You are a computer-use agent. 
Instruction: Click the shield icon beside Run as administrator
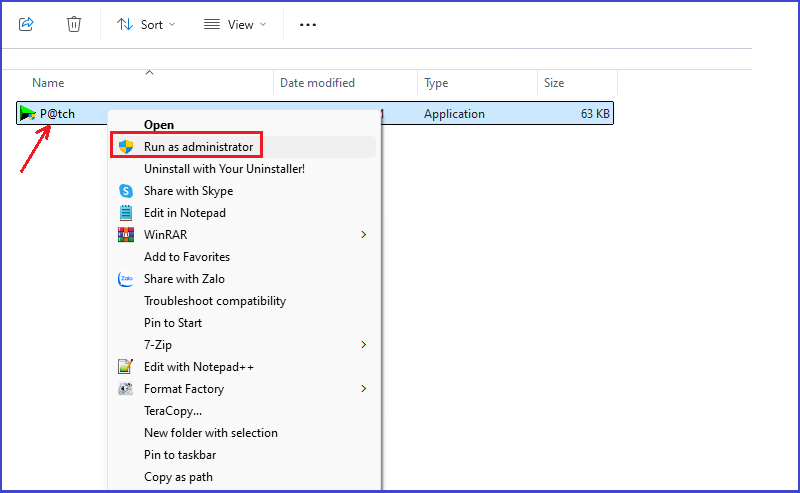[x=125, y=147]
